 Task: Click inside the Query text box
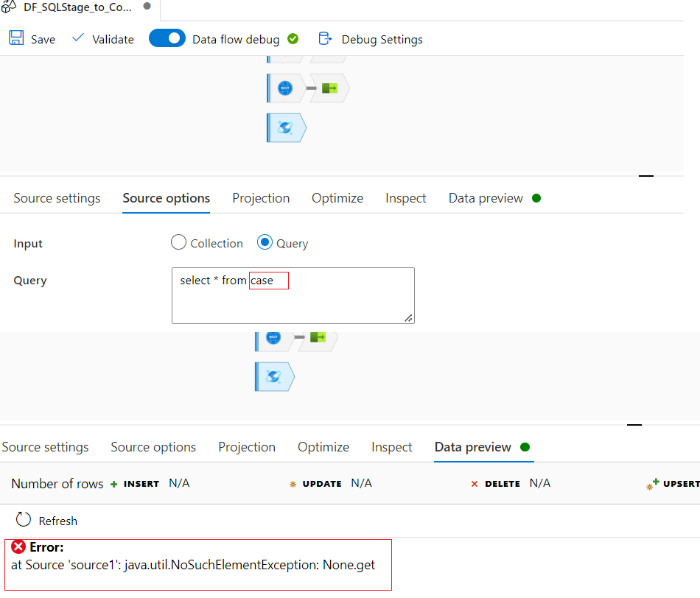(293, 295)
